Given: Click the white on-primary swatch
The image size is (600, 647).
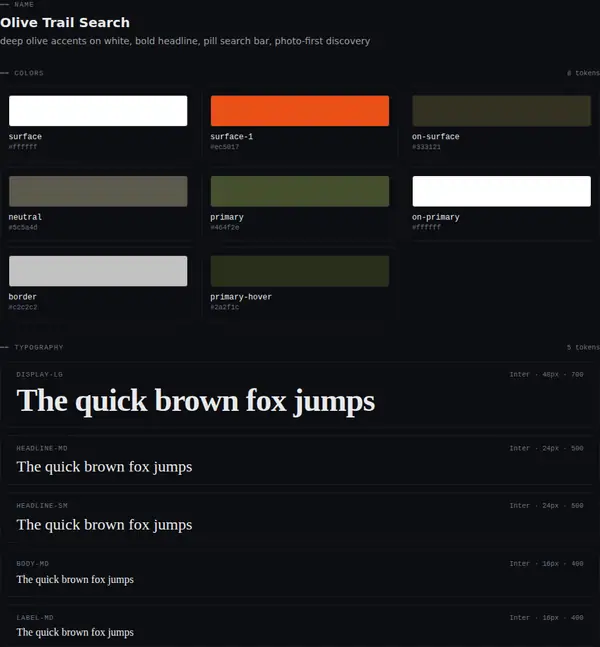Looking at the screenshot, I should coord(501,191).
